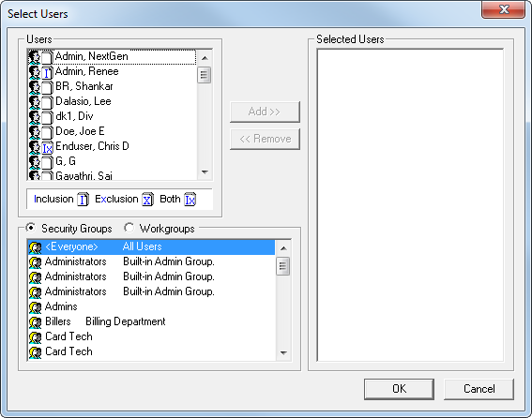532x418 pixels.
Task: Select the Everyone All Users group entry
Action: pos(151,246)
